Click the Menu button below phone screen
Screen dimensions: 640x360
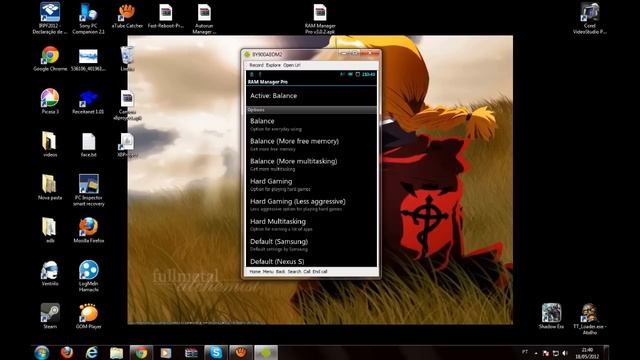pyautogui.click(x=268, y=271)
